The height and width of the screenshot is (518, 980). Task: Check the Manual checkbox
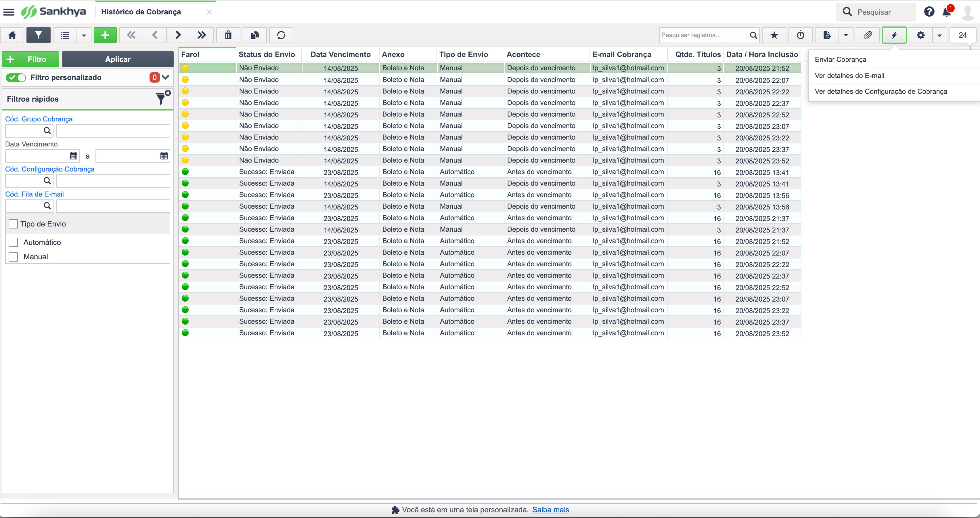click(13, 257)
